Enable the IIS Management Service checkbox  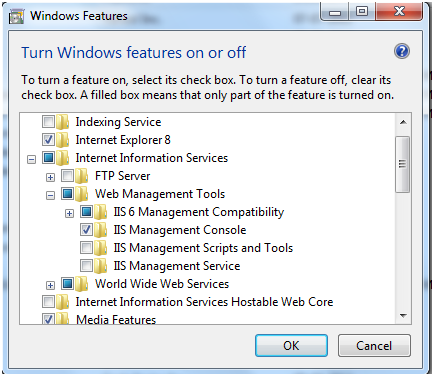pos(86,266)
